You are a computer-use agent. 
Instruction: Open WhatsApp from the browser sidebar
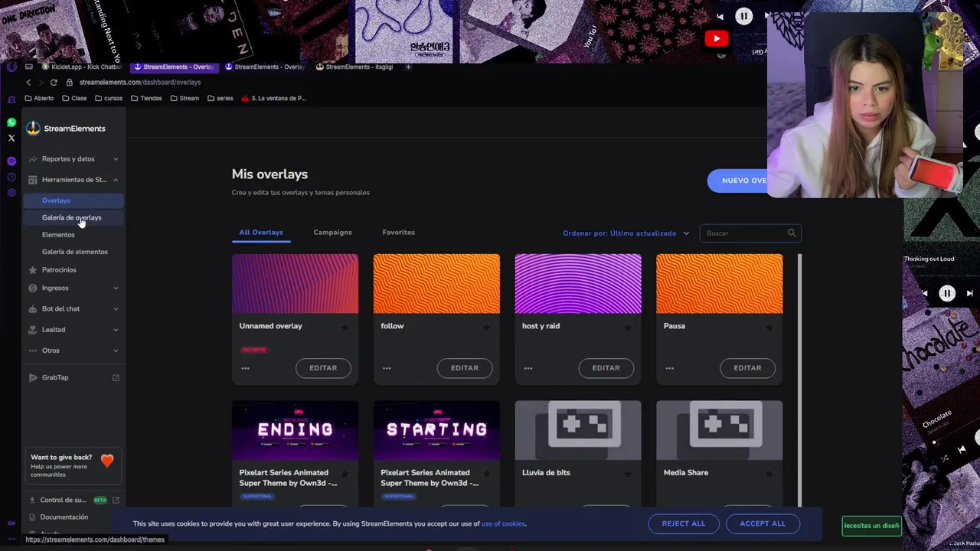(x=11, y=122)
